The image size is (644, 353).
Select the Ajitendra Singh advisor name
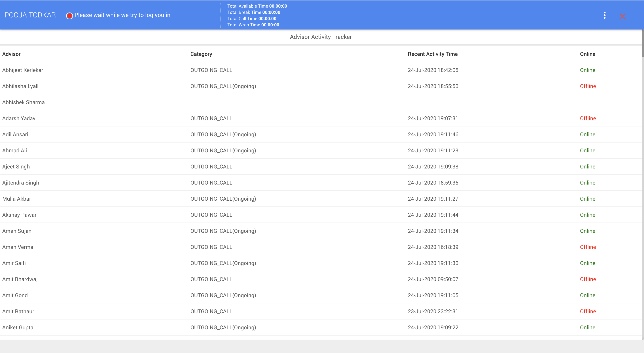click(x=21, y=183)
